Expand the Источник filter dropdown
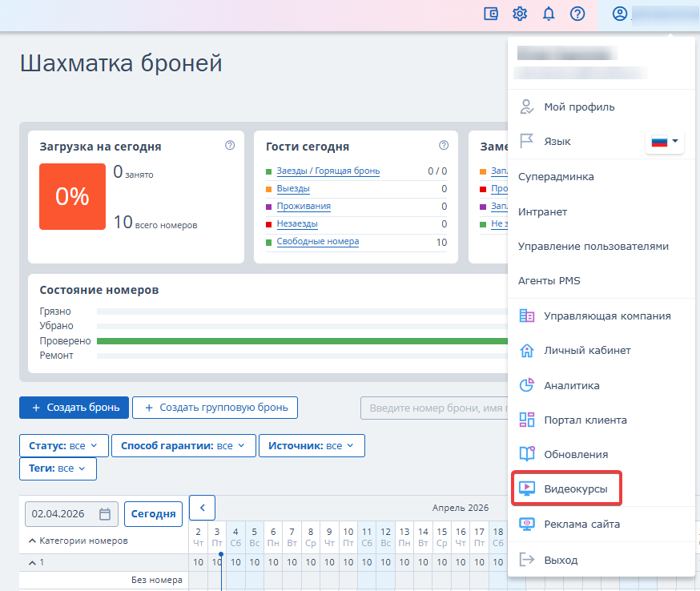700x591 pixels. [x=312, y=446]
